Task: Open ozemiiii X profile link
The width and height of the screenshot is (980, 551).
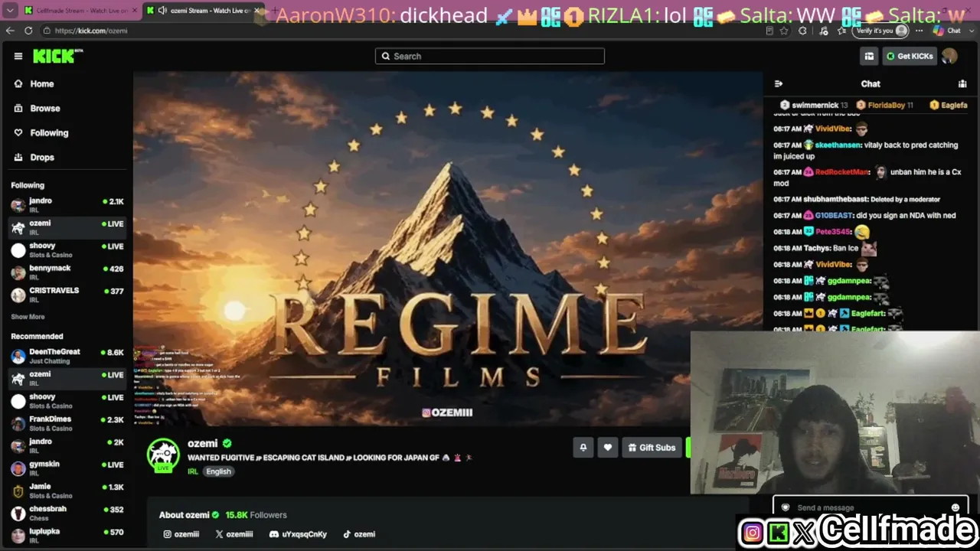Action: click(234, 534)
